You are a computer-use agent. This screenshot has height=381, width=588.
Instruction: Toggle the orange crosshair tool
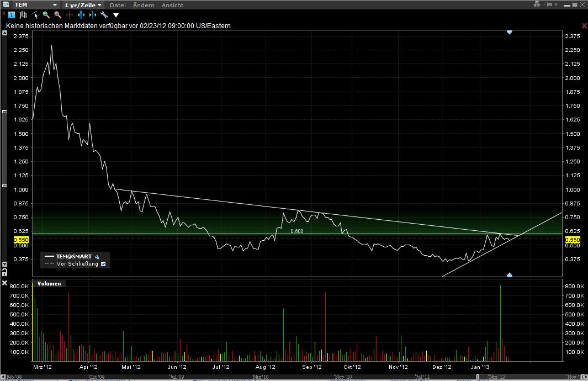70,15
